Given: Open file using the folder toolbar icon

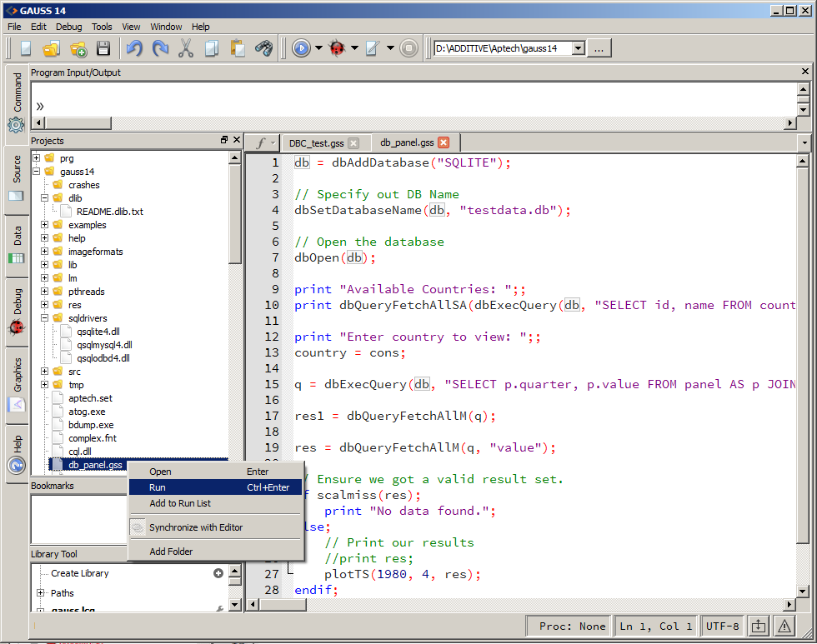Looking at the screenshot, I should click(x=52, y=48).
